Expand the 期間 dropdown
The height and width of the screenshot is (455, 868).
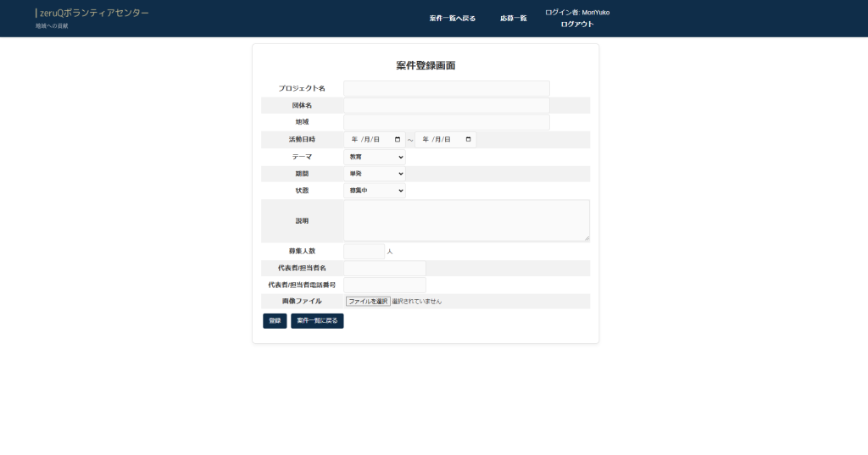click(374, 174)
